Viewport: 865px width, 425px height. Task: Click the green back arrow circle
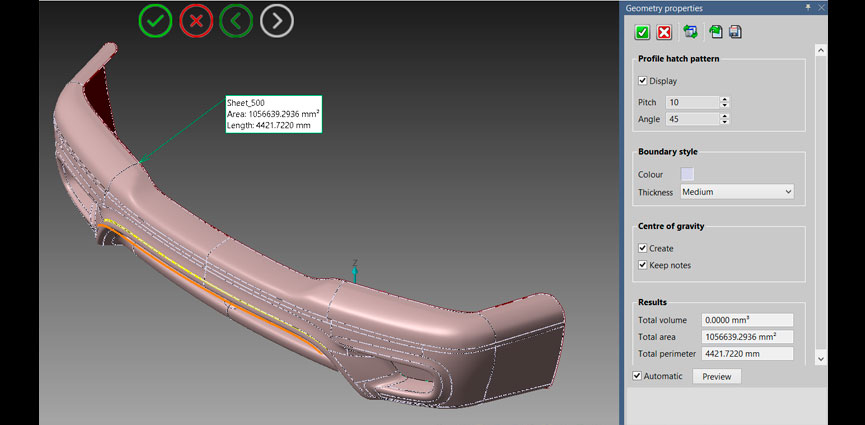pyautogui.click(x=236, y=20)
